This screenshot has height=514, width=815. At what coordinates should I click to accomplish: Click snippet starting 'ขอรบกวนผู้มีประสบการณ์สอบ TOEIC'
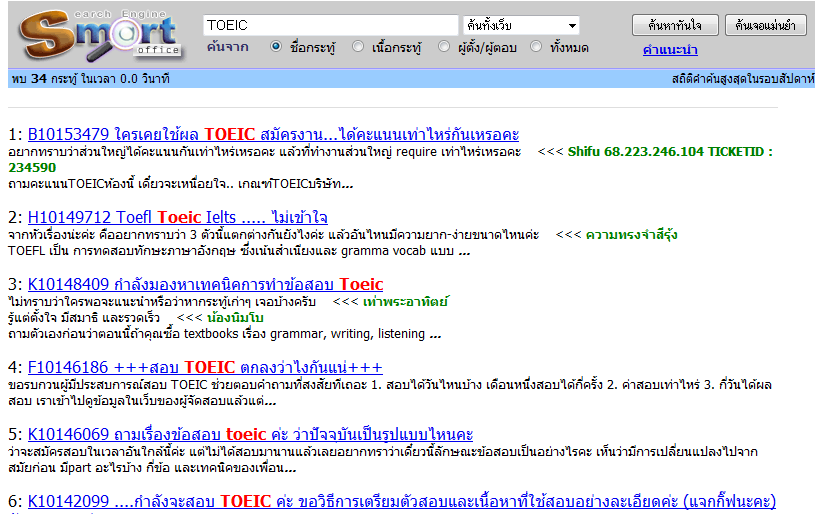tap(390, 393)
